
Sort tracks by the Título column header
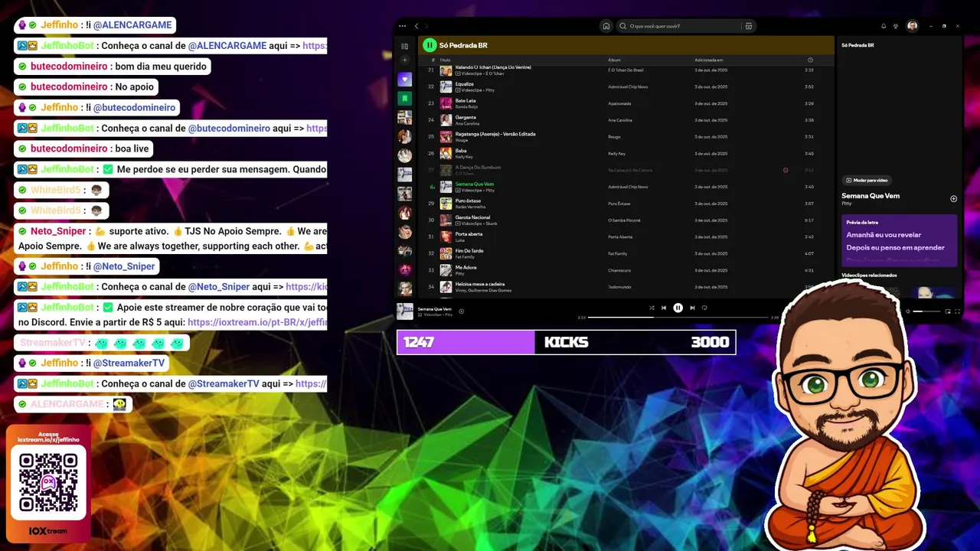point(445,60)
